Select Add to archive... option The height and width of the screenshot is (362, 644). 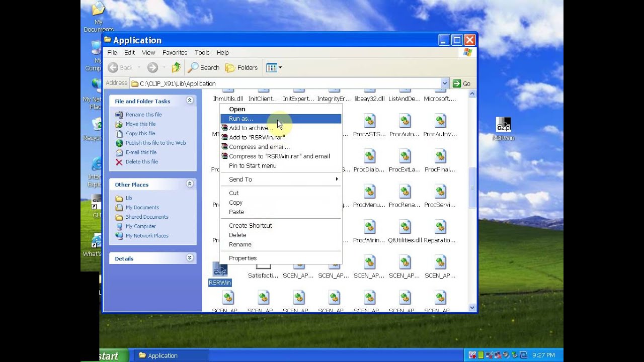point(281,128)
